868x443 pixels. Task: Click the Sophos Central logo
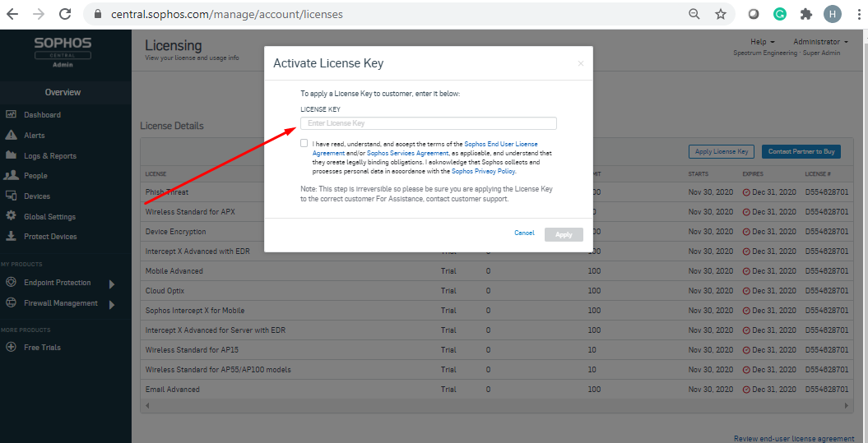click(x=63, y=52)
